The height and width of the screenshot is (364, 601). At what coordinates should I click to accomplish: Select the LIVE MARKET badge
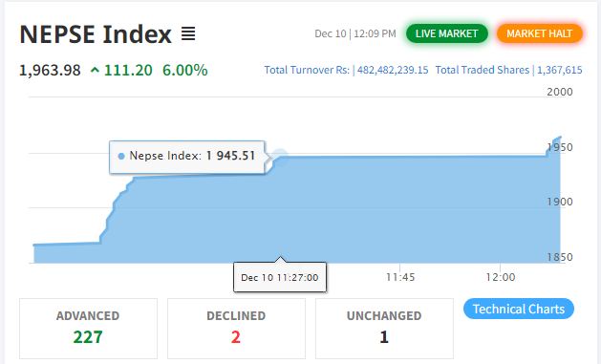click(447, 33)
